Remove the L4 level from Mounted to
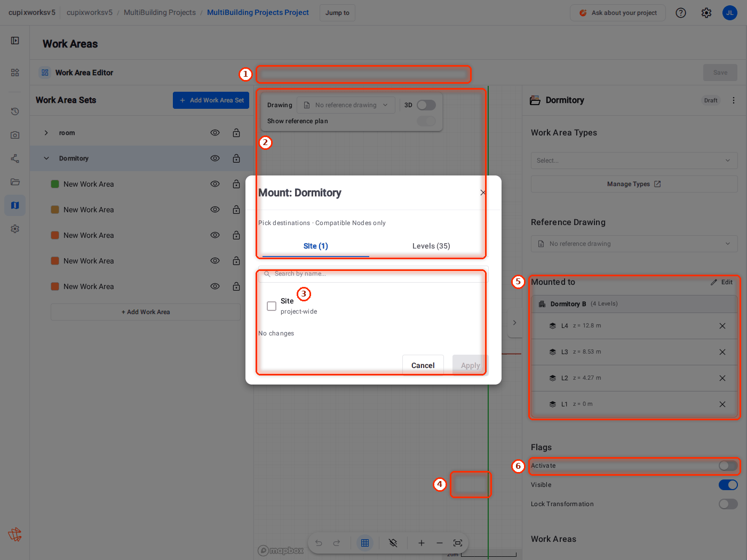This screenshot has width=747, height=560. [722, 326]
